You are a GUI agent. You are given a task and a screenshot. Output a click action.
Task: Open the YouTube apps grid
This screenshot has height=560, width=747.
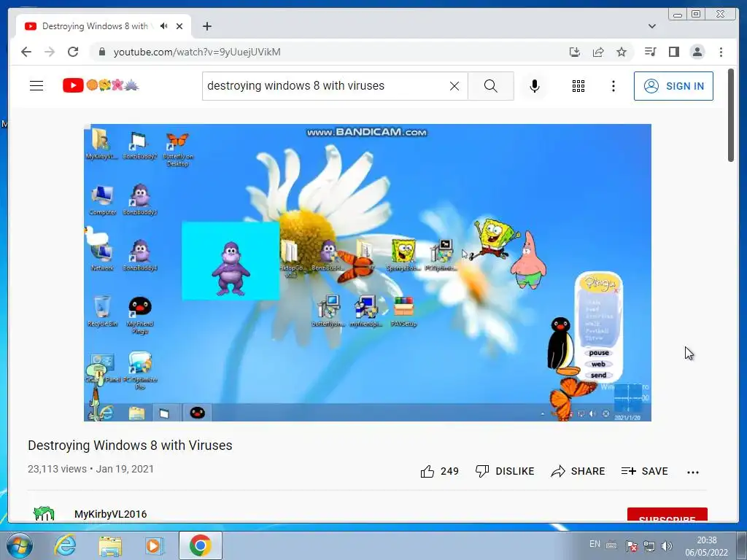[x=578, y=86]
